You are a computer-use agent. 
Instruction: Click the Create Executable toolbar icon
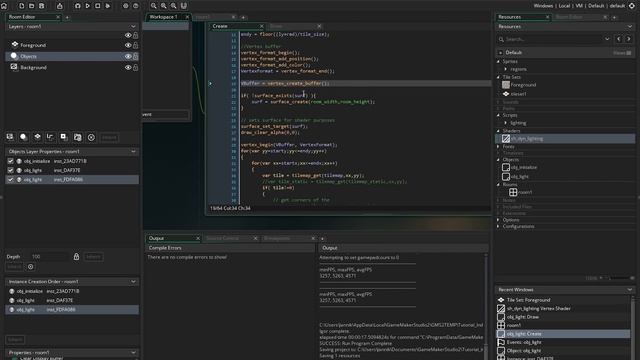[60, 6]
